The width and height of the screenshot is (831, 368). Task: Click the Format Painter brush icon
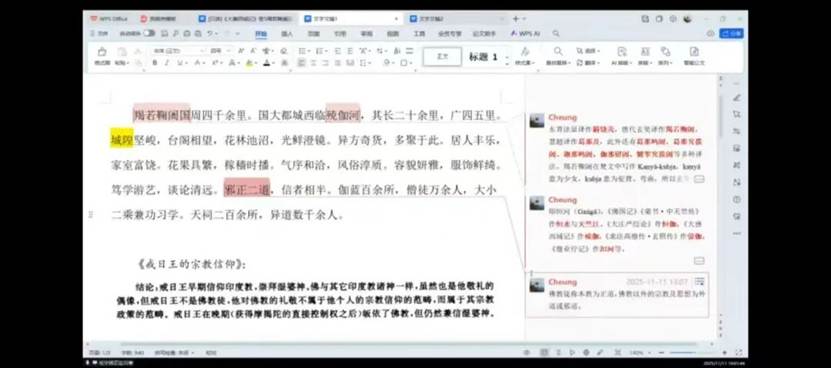102,52
